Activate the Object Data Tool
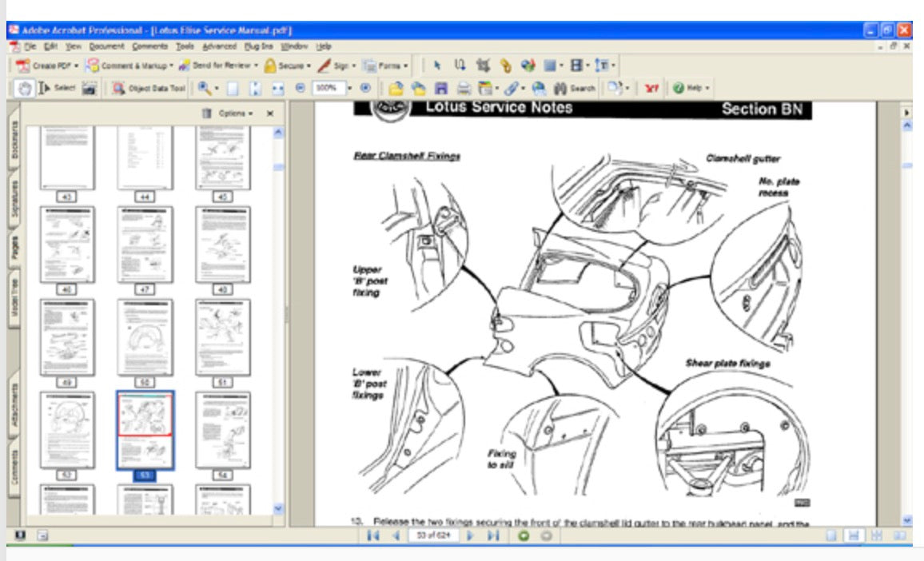The height and width of the screenshot is (561, 924). [149, 88]
